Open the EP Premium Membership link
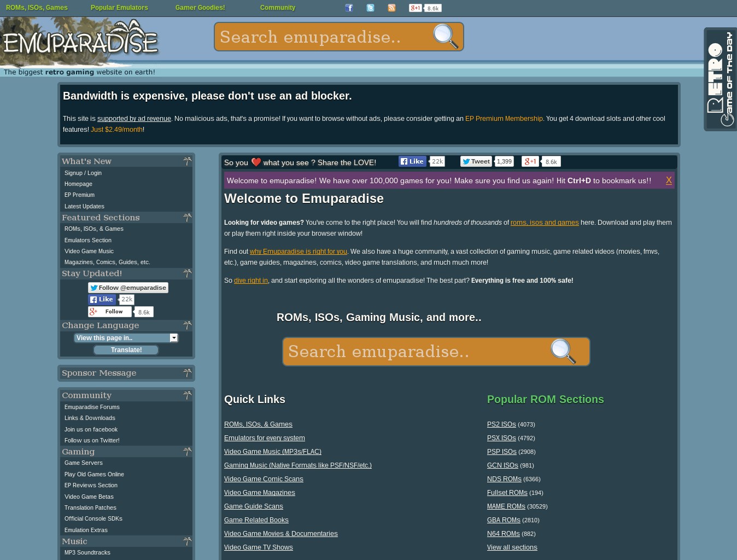This screenshot has width=737, height=560. [504, 119]
